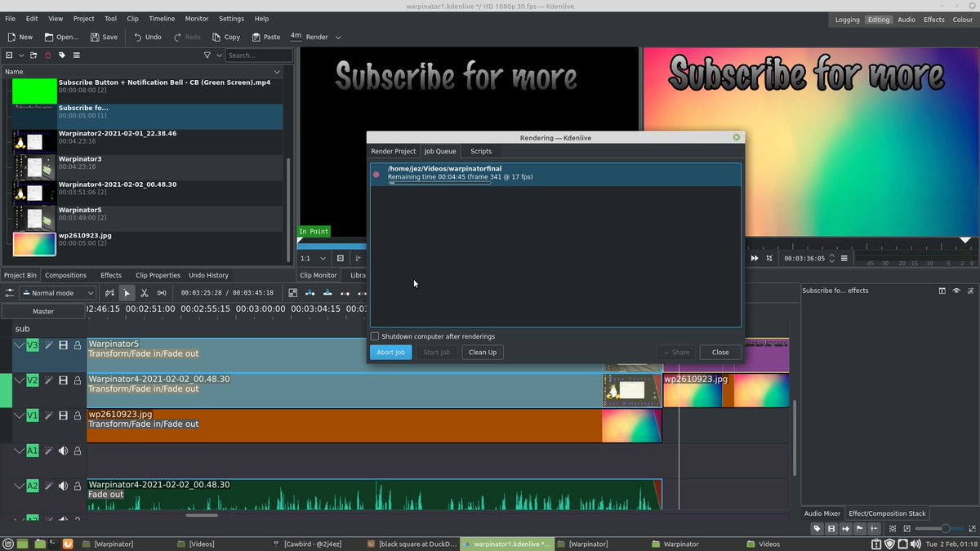Open the Timeline menu
Viewport: 980px width, 551px height.
[162, 18]
